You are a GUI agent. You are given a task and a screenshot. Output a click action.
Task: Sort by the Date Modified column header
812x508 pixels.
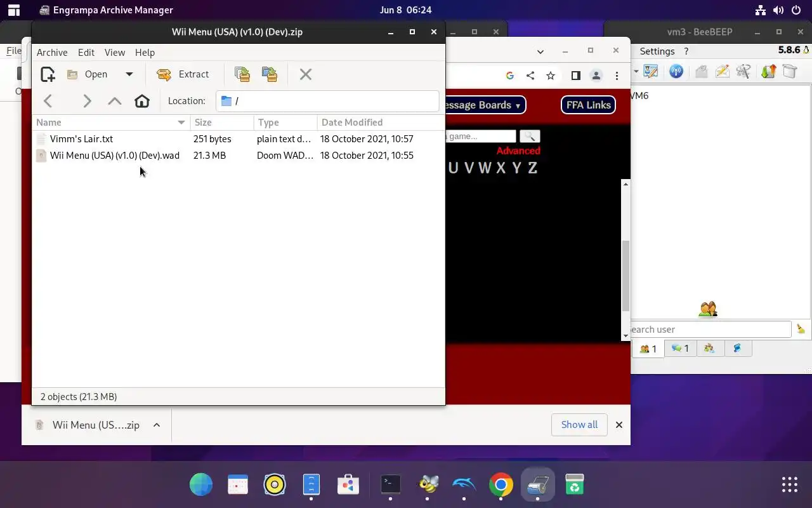click(x=379, y=123)
